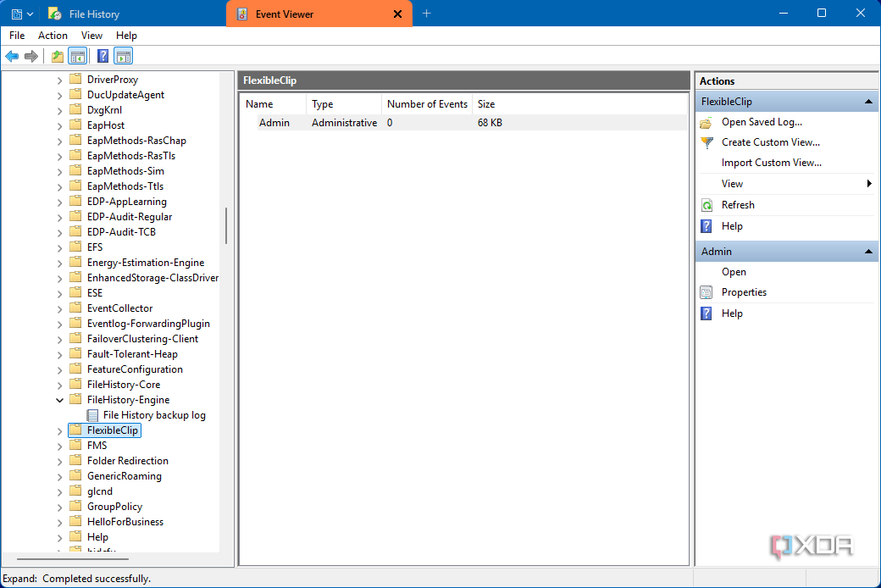Click the tree pane vertical scrollbar thumb
Image resolution: width=881 pixels, height=588 pixels.
pos(226,226)
